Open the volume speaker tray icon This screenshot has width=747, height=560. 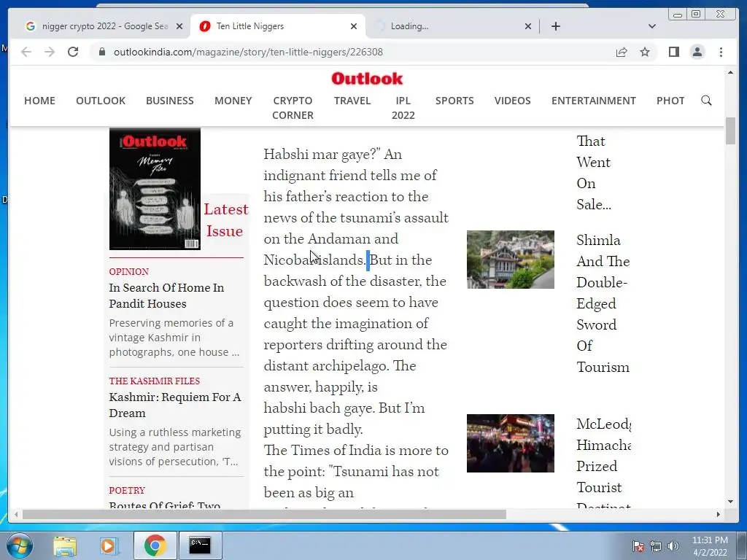(x=673, y=546)
